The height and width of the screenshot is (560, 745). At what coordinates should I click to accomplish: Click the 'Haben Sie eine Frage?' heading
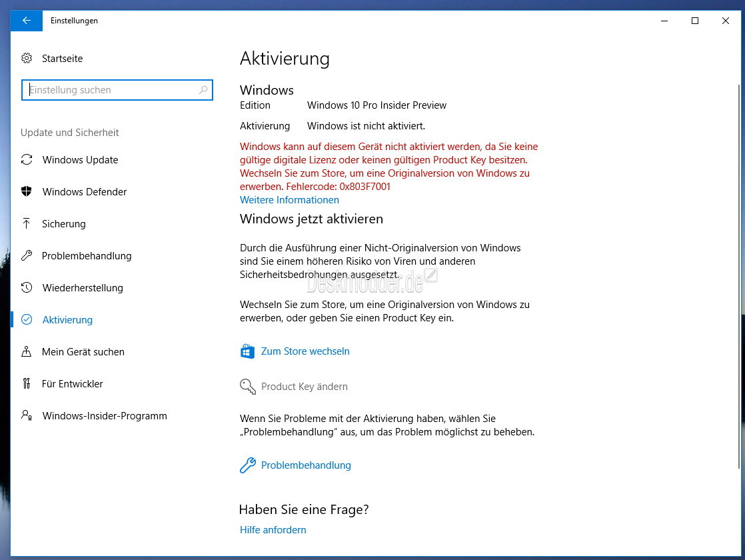(x=304, y=509)
